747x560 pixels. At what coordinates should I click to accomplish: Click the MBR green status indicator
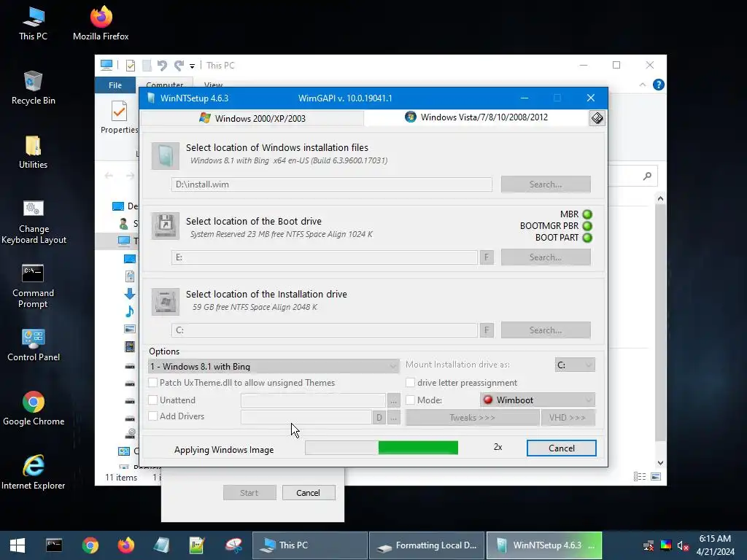pos(587,214)
